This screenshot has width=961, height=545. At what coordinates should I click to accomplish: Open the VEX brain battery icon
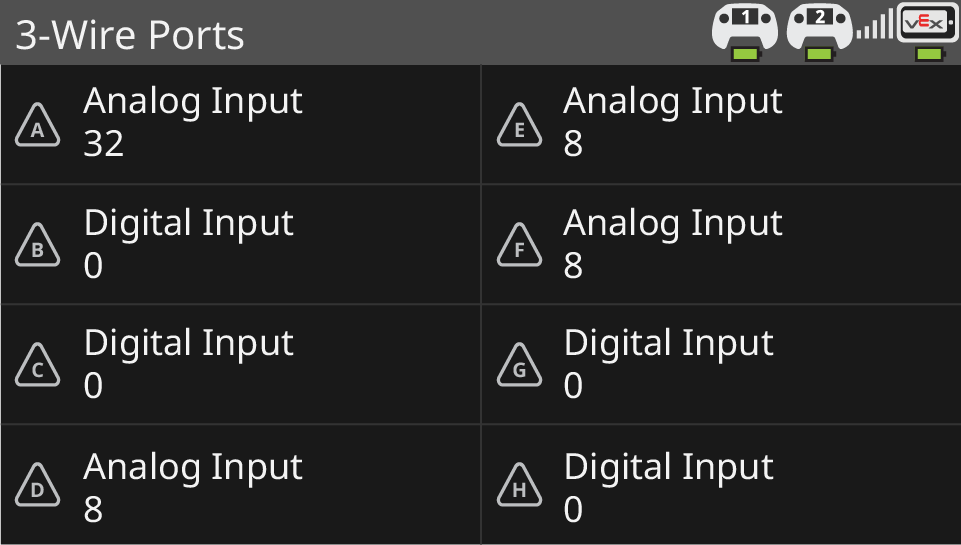929,31
